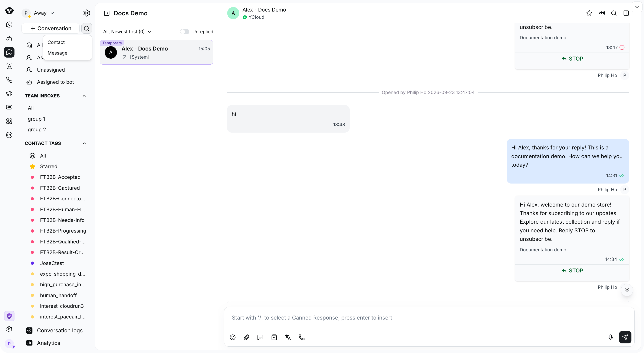644x353 pixels.
Task: Click the forward conversation icon in chat header
Action: point(602,13)
